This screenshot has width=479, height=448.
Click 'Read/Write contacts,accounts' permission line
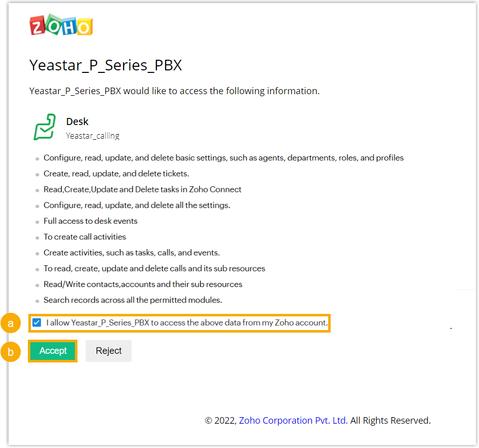pyautogui.click(x=143, y=284)
